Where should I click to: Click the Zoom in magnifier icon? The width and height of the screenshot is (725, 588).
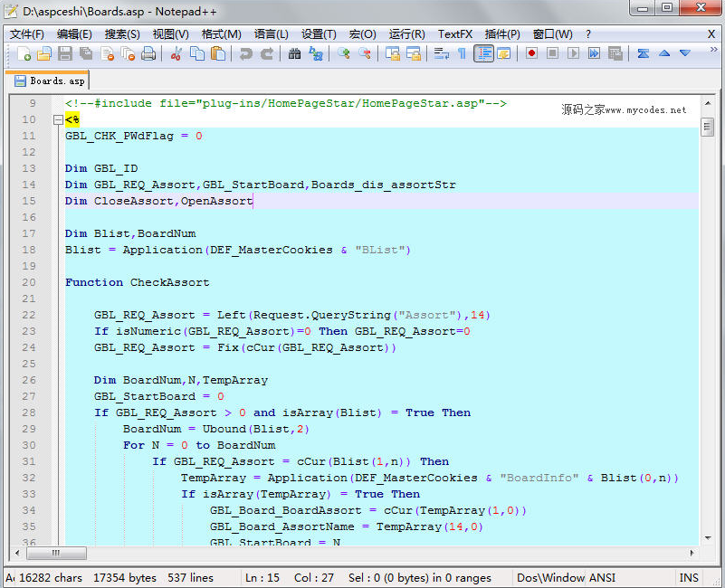(x=344, y=54)
